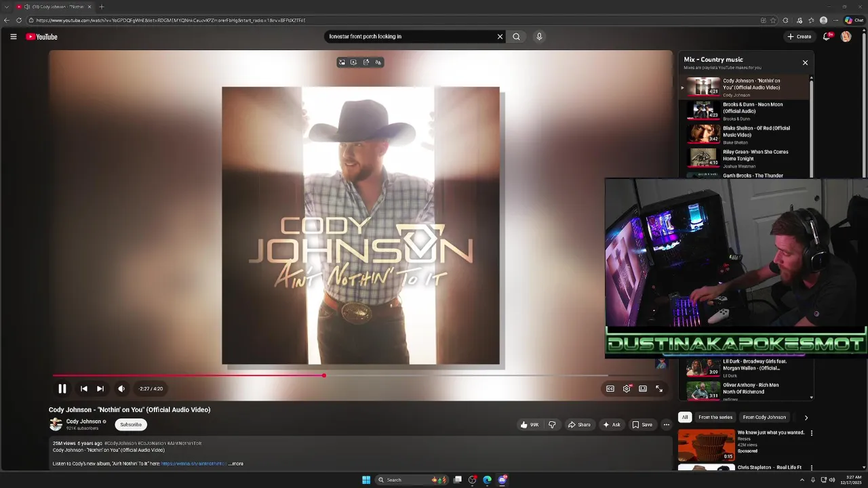The height and width of the screenshot is (488, 868).
Task: Add page to favorites with star icon
Action: 773,20
